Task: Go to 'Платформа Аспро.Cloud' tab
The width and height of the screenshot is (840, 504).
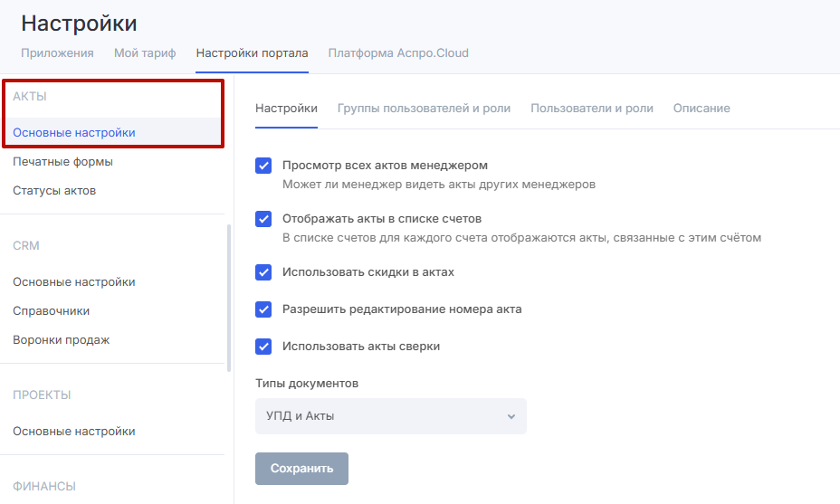Action: pos(398,52)
